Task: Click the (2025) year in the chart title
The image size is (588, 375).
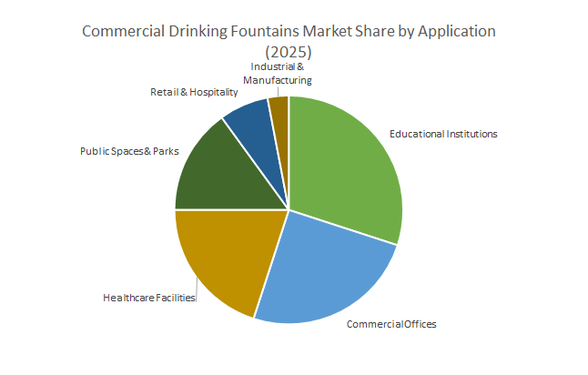Action: (289, 51)
